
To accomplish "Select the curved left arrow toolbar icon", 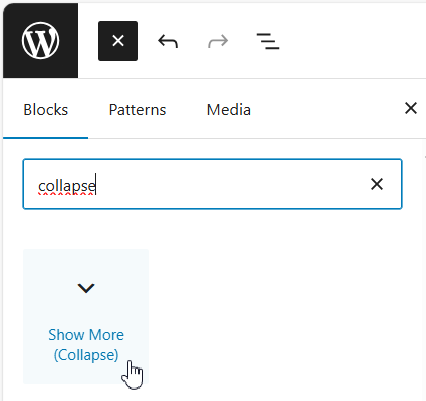I will 168,41.
